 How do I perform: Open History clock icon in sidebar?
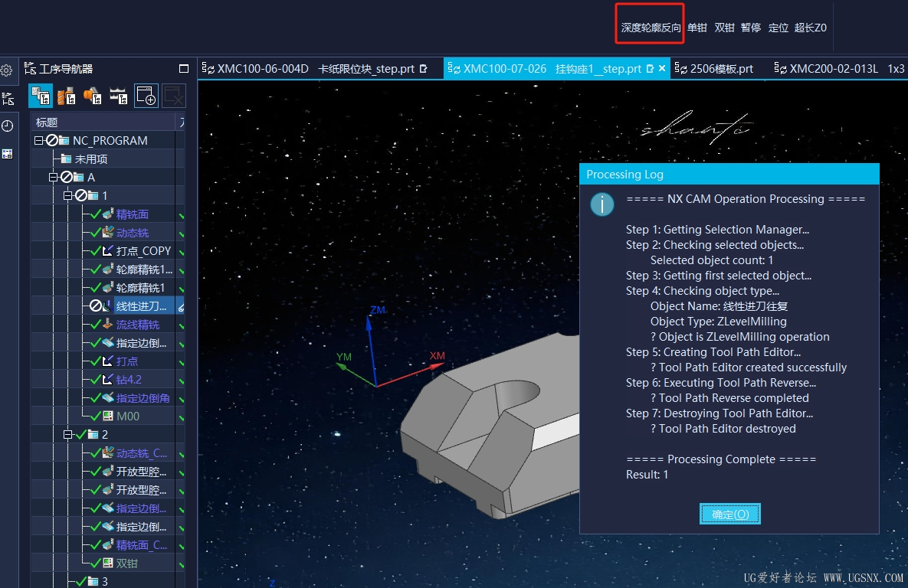tap(8, 126)
